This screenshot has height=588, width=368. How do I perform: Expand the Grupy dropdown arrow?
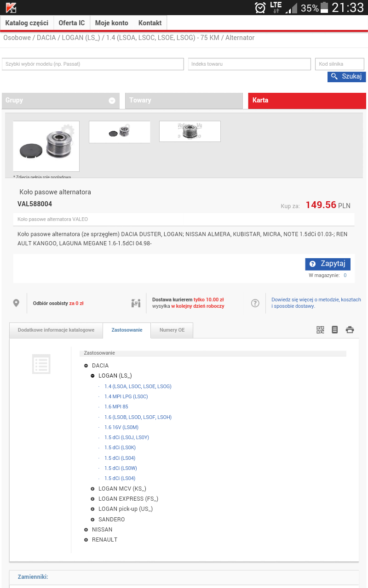click(x=112, y=101)
